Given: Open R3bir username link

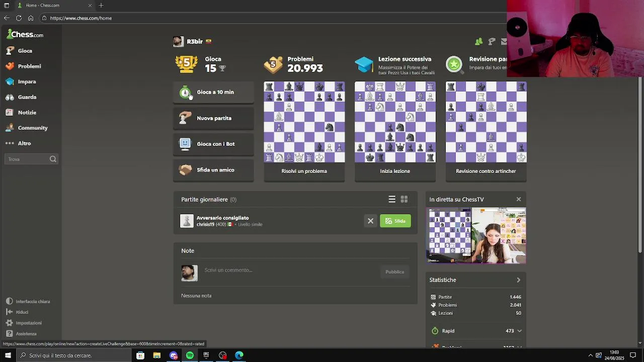Looking at the screenshot, I should pos(195,42).
